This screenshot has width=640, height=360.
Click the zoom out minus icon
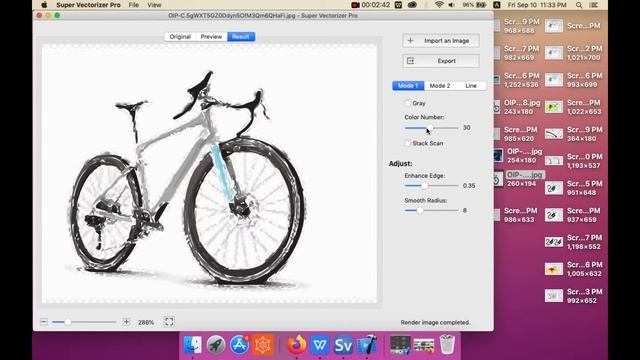[44, 322]
